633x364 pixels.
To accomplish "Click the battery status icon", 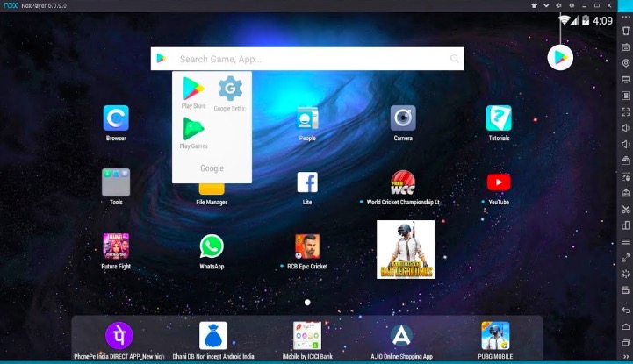I will click(586, 20).
